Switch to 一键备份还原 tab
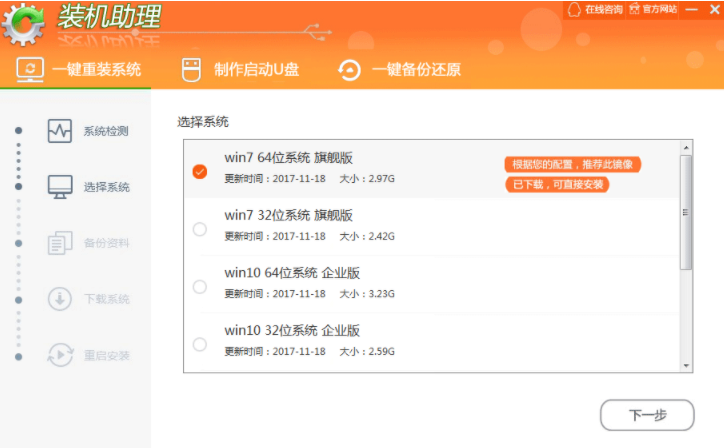 400,70
